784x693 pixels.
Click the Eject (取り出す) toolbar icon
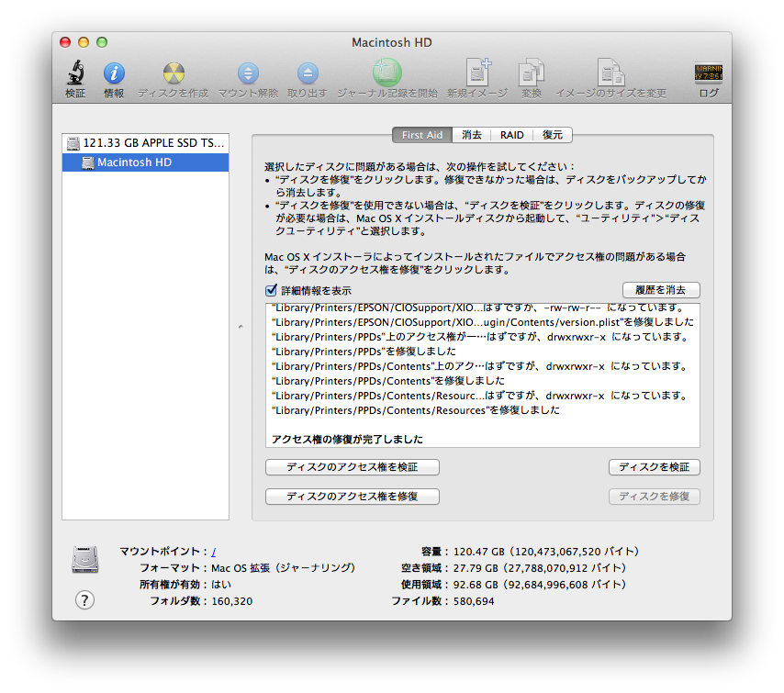pos(308,73)
